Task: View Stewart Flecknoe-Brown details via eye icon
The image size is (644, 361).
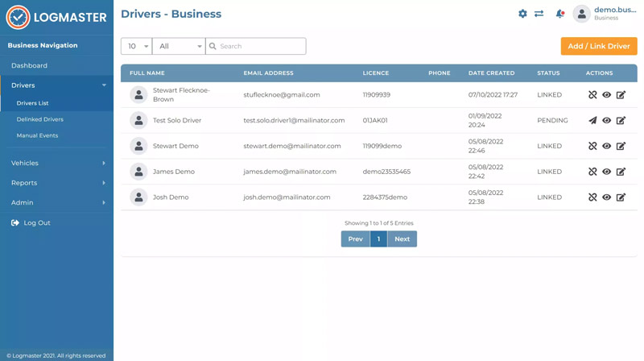Action: (607, 95)
